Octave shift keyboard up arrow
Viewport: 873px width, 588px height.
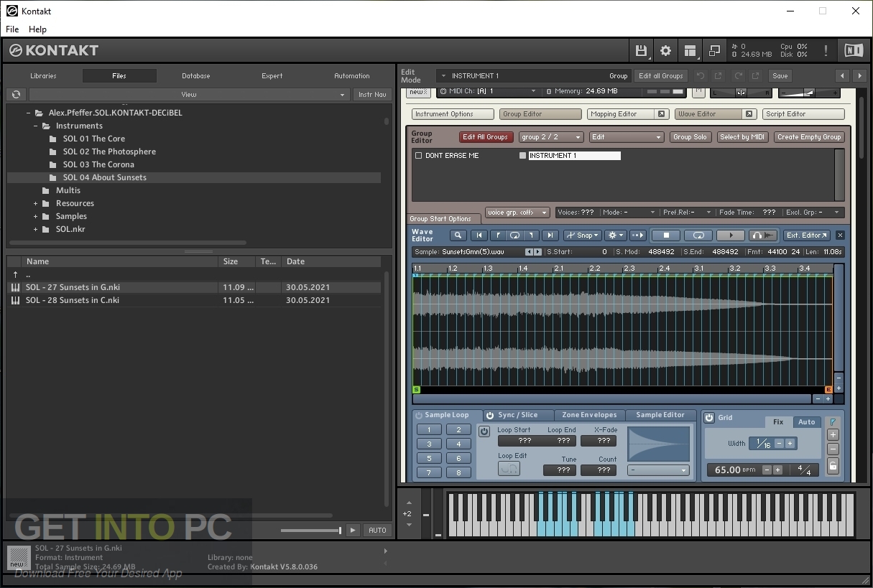pyautogui.click(x=409, y=503)
